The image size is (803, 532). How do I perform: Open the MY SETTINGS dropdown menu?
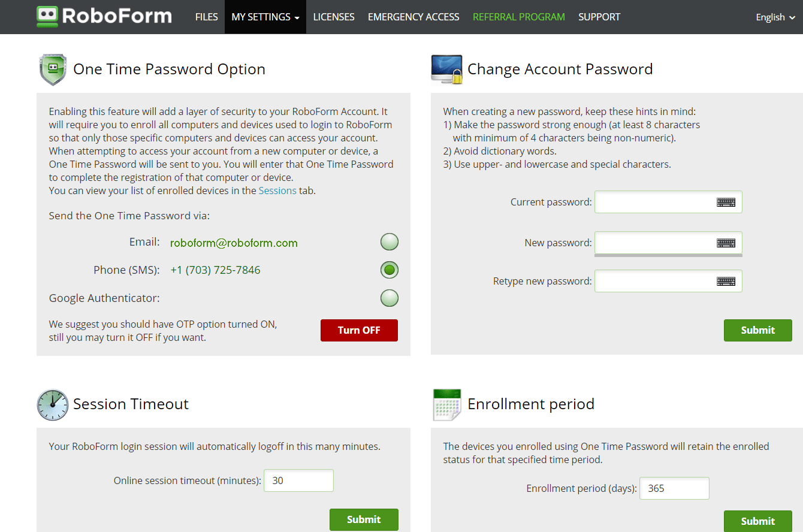click(x=265, y=17)
